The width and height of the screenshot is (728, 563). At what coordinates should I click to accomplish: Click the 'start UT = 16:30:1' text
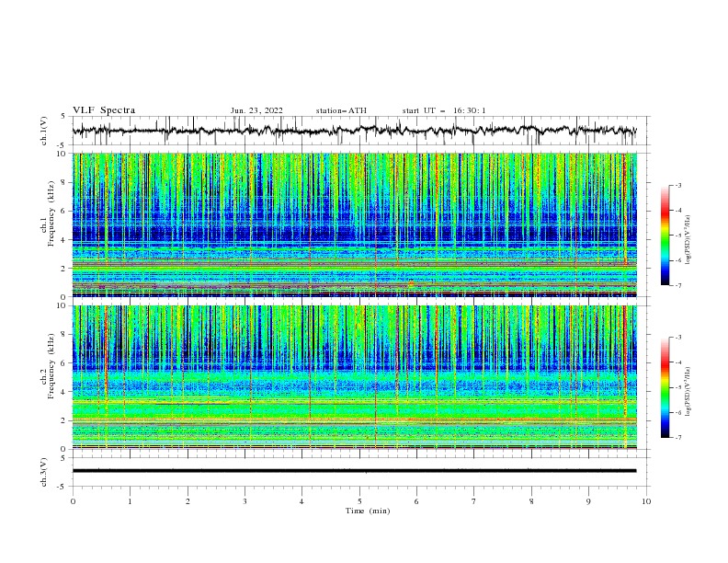(444, 110)
